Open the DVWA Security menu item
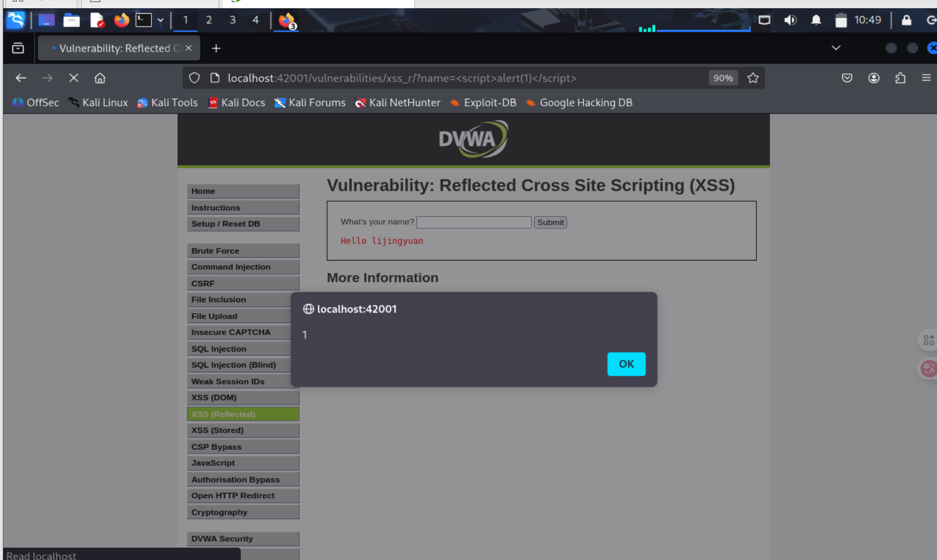937x560 pixels. pos(243,539)
